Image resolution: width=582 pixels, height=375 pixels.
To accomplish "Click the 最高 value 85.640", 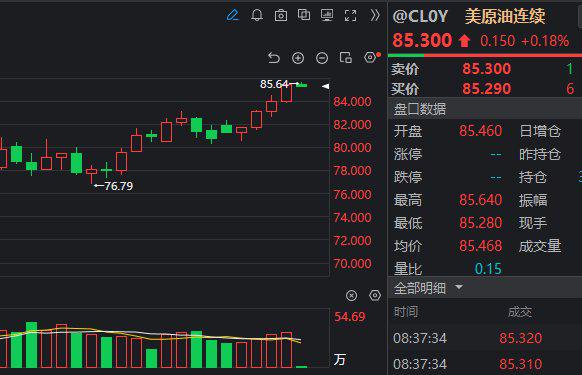I will 481,200.
